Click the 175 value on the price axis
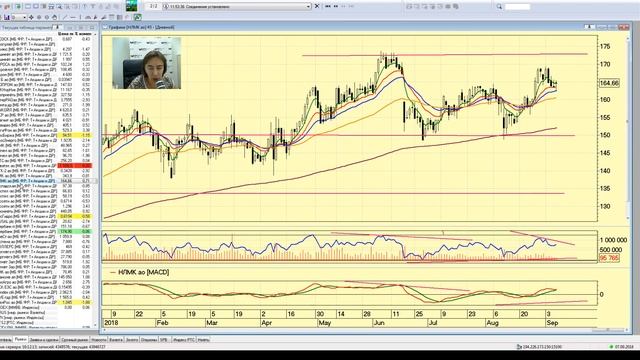640x360 pixels. click(x=605, y=47)
